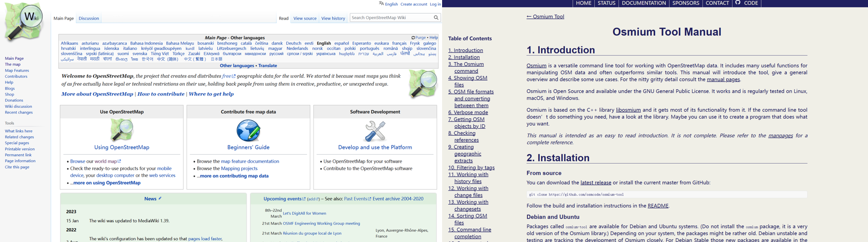Open Recent changes in the sidebar

[19, 113]
